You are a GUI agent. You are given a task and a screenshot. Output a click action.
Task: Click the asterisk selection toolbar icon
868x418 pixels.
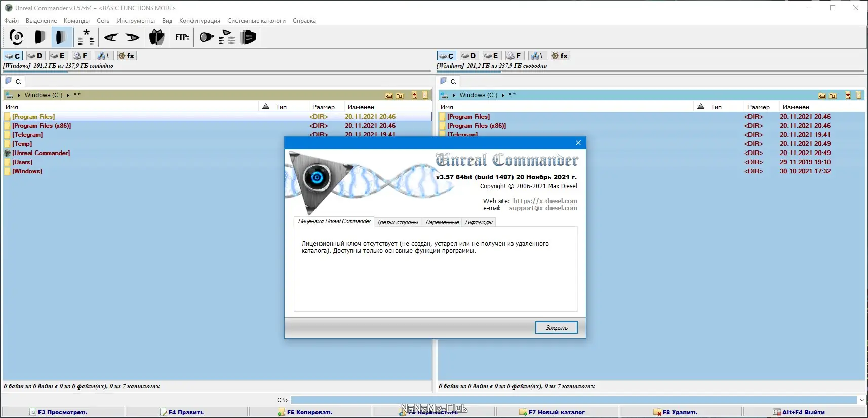(x=86, y=37)
